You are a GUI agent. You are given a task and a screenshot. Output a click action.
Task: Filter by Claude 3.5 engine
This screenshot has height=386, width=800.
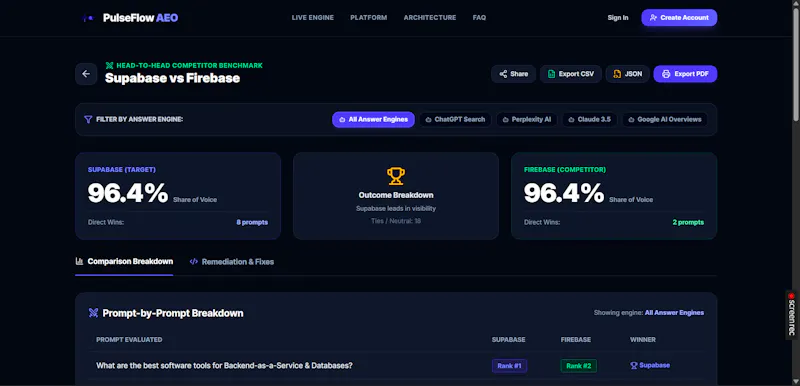pos(590,119)
